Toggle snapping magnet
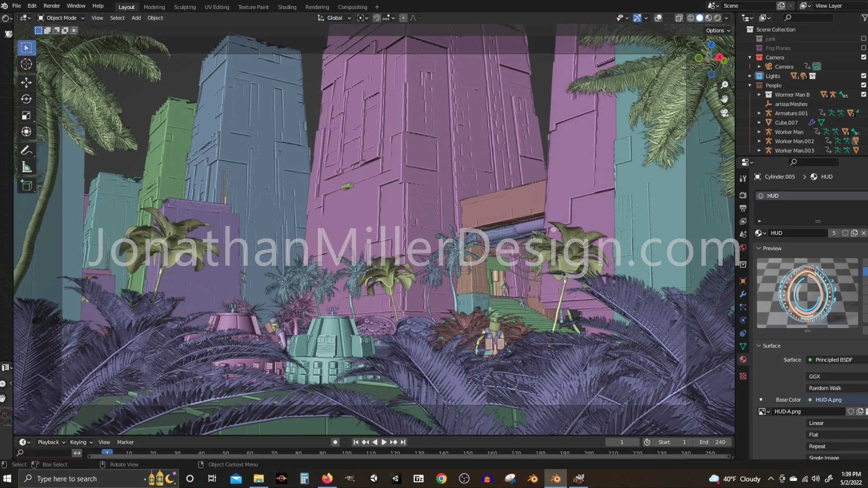Viewport: 868px width, 488px height. 377,18
